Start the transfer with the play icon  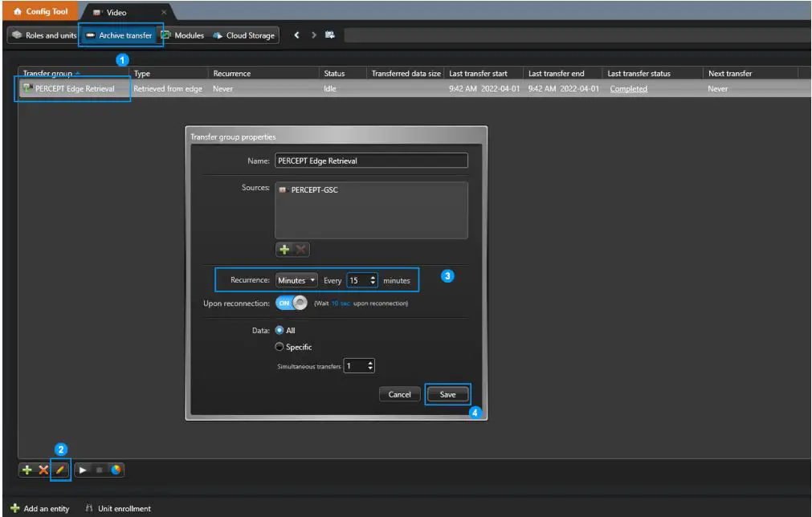coord(84,470)
